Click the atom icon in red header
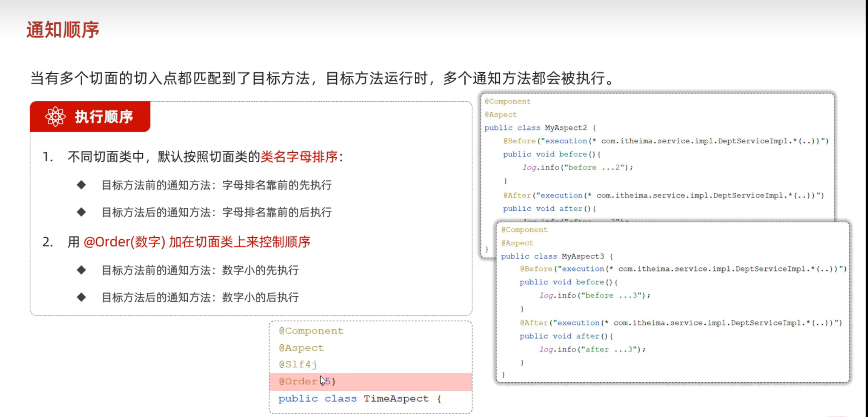This screenshot has width=868, height=417. click(x=55, y=117)
